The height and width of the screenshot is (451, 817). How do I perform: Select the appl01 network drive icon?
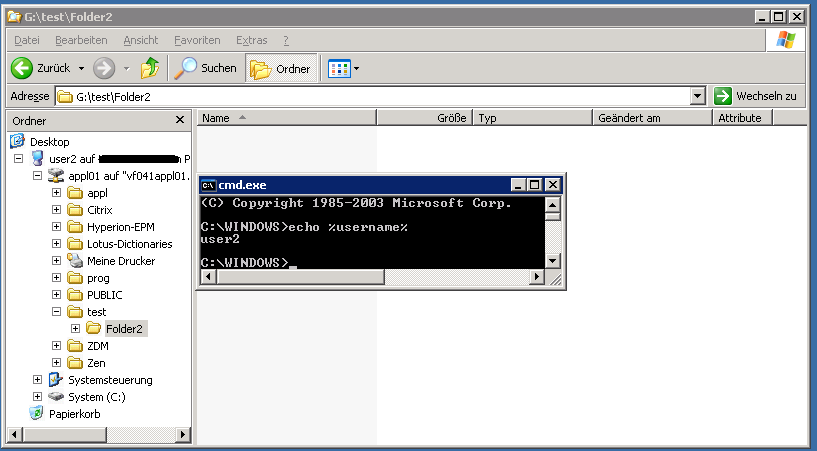pyautogui.click(x=56, y=176)
